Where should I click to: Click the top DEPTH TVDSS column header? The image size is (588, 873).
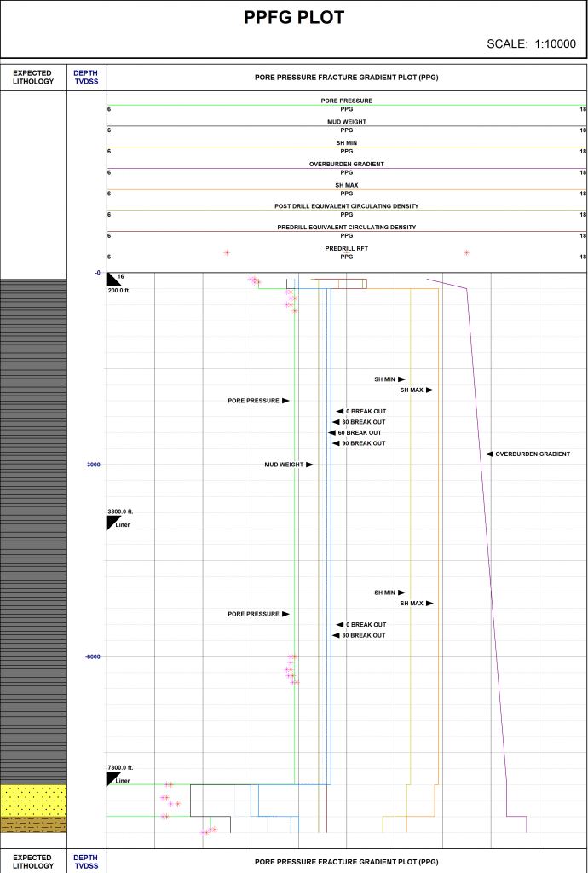coord(86,78)
